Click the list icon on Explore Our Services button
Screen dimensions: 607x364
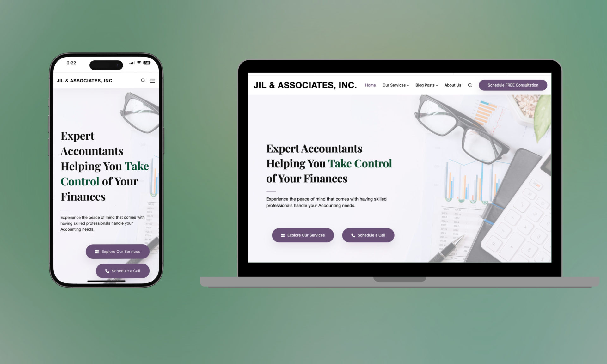pos(282,235)
